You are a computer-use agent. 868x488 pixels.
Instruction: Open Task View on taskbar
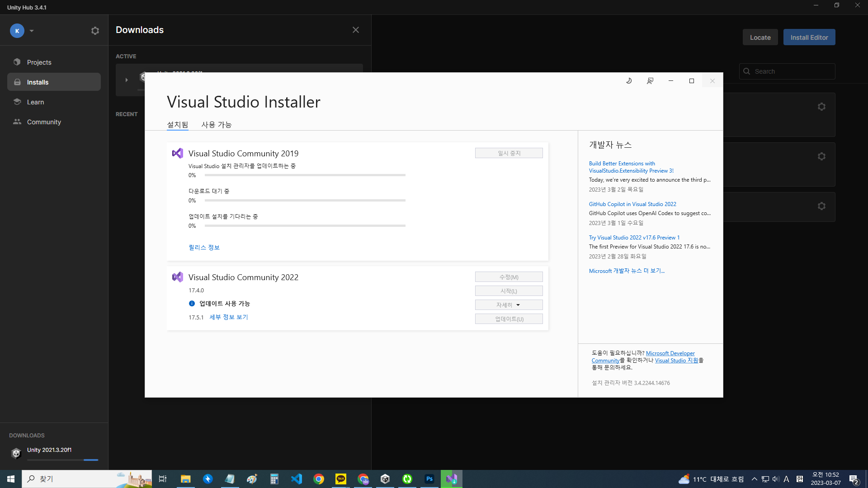coord(163,479)
